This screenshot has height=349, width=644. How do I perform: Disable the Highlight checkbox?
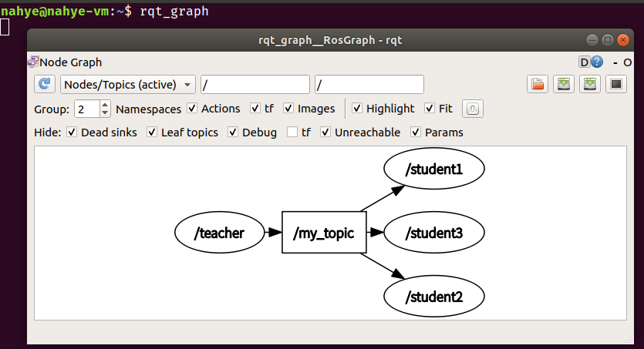pos(357,109)
